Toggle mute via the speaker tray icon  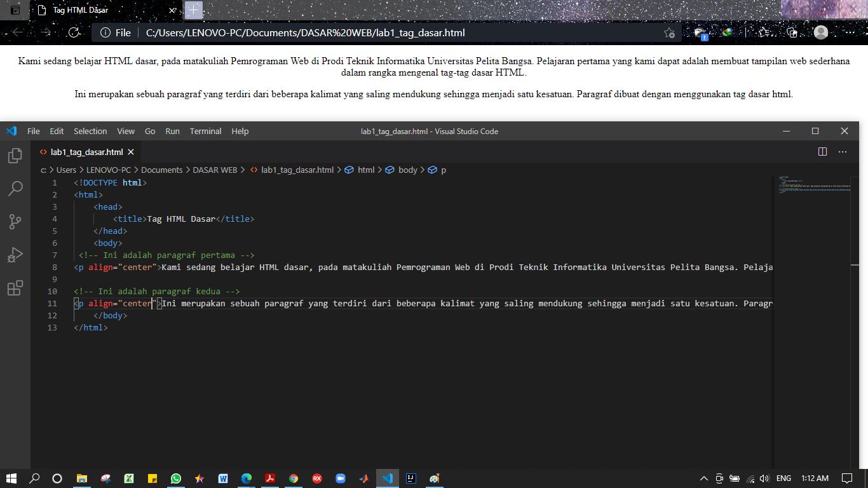coord(764,478)
